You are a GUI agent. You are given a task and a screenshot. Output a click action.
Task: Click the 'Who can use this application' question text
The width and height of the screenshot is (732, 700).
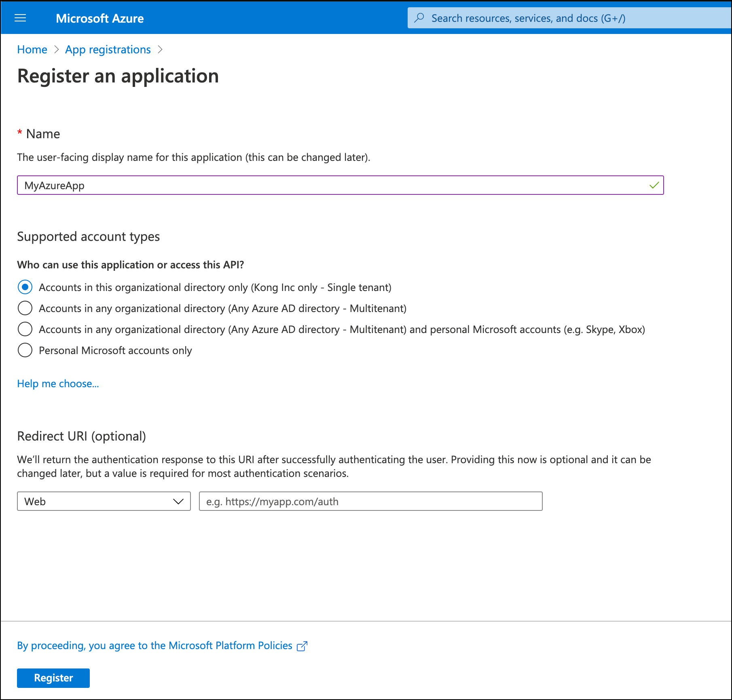pyautogui.click(x=131, y=265)
